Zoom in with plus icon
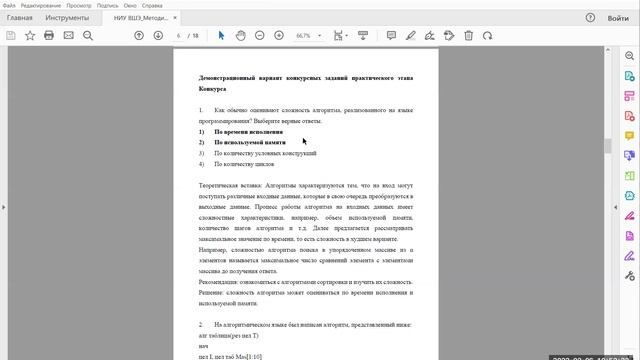Image resolution: width=640 pixels, height=360 pixels. 279,36
